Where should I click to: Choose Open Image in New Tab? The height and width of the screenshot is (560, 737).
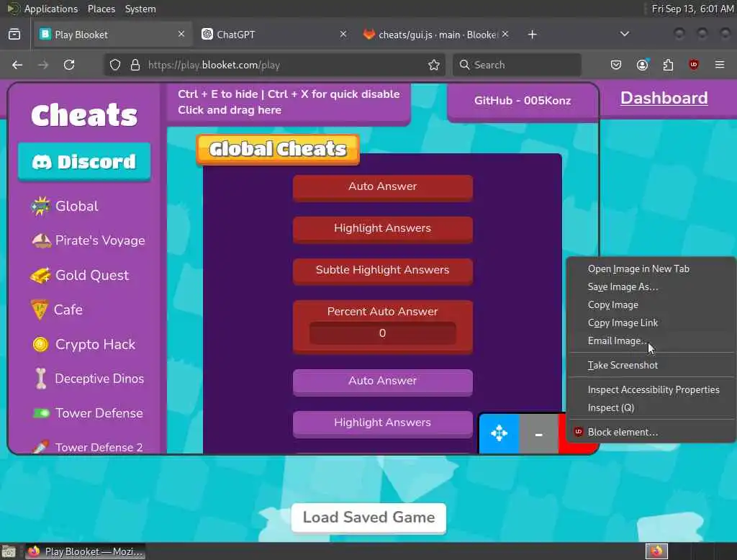pos(651,269)
